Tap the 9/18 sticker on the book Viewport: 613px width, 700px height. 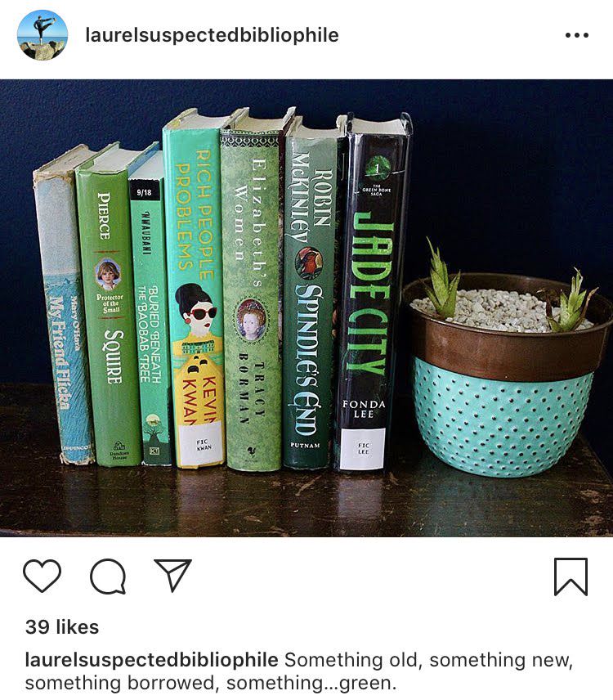coord(144,192)
